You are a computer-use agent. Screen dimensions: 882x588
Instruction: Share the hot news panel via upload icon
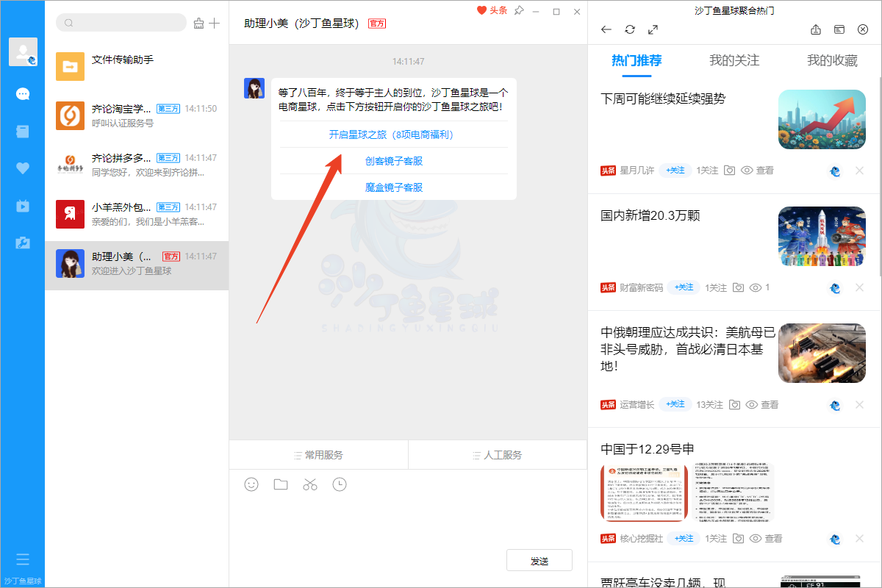(816, 29)
